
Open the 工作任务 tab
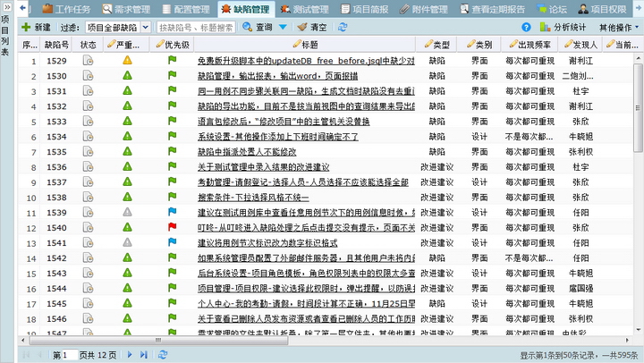[66, 9]
